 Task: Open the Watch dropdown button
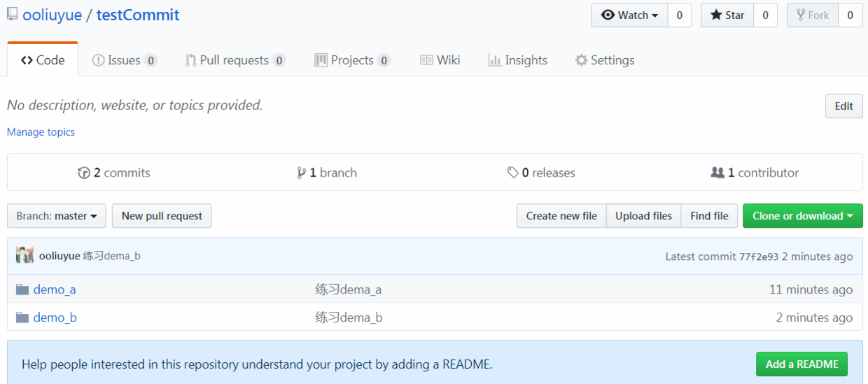[x=629, y=15]
